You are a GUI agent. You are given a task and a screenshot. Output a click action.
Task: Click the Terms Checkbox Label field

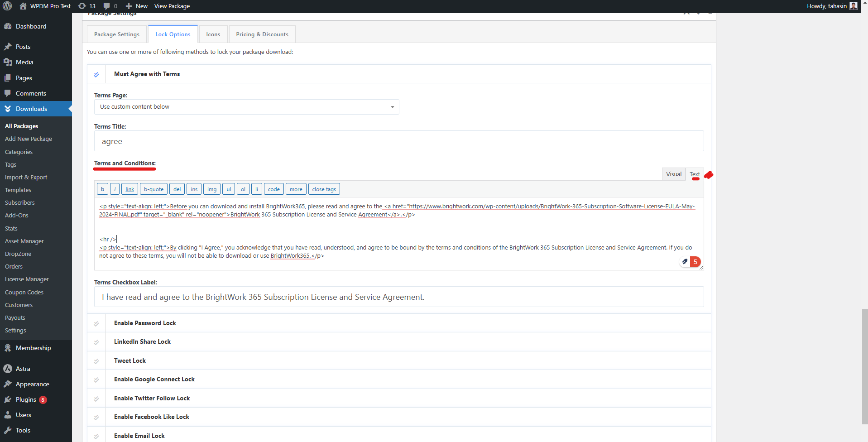tap(399, 297)
